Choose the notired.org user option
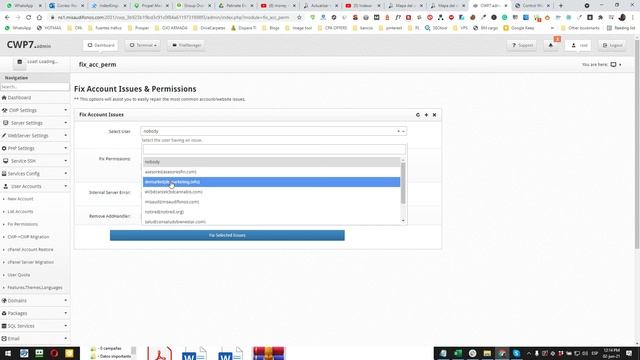The height and width of the screenshot is (360, 640). (x=271, y=212)
